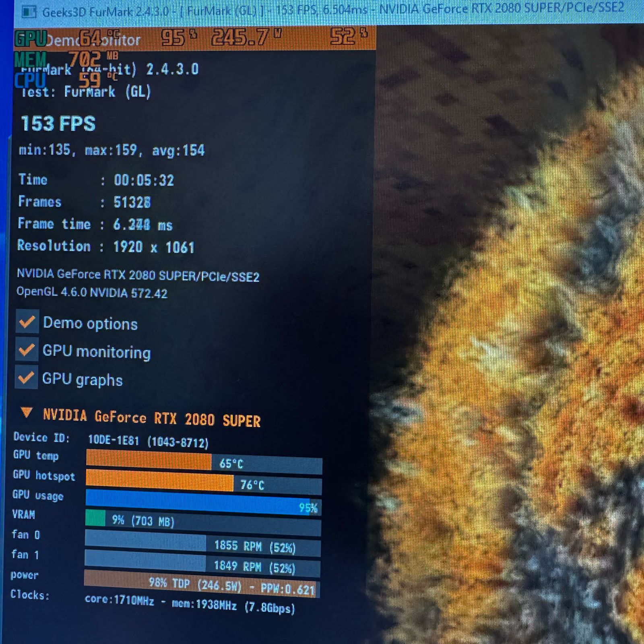This screenshot has width=644, height=644.
Task: Click the min:135, max:159, avg:154 line
Action: [x=111, y=150]
